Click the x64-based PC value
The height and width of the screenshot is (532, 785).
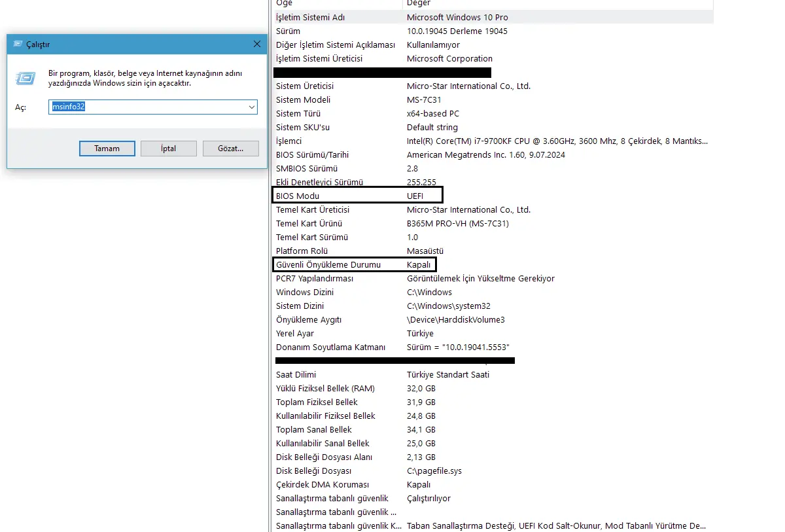point(432,113)
